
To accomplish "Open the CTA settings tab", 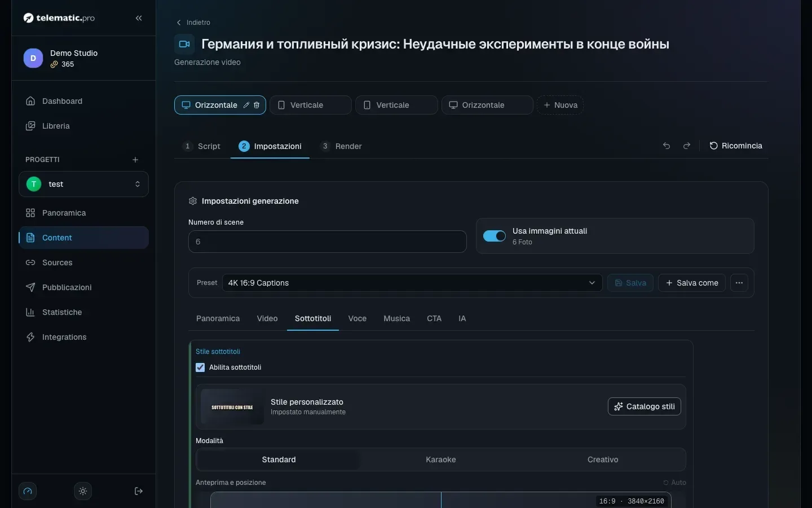I will click(x=434, y=318).
